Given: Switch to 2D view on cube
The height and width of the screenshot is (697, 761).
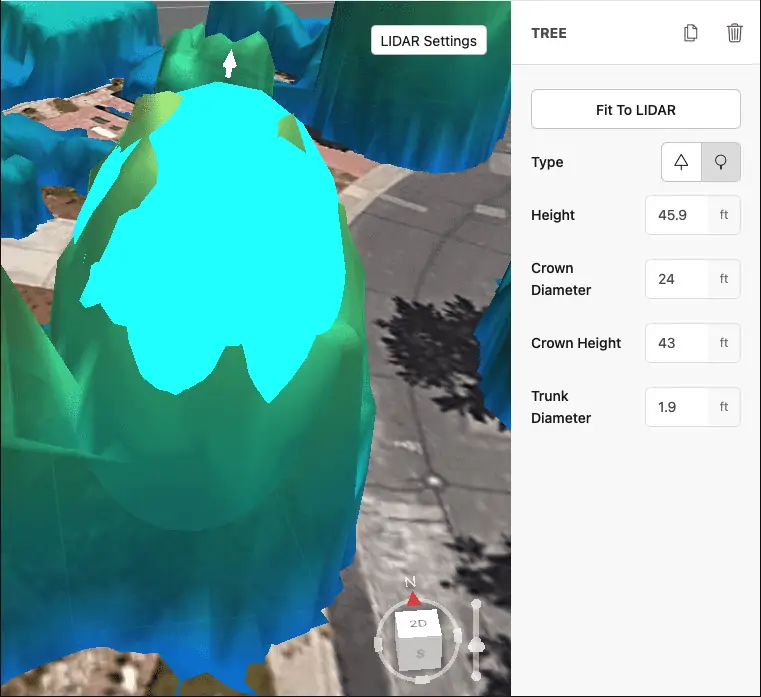Looking at the screenshot, I should click(418, 623).
